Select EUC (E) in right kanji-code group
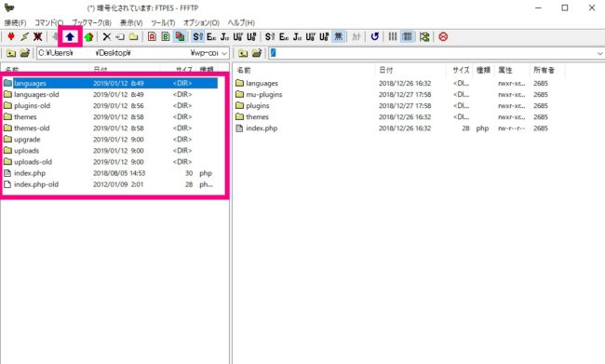 [284, 36]
